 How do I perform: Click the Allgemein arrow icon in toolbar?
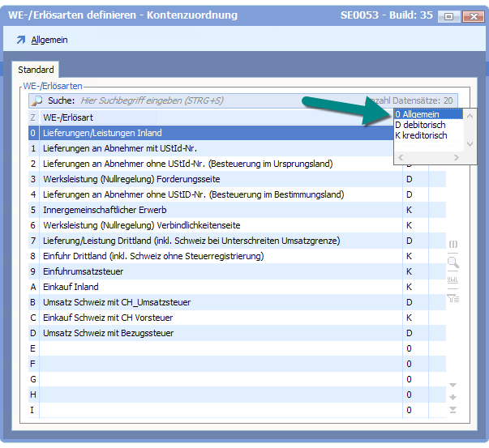coord(21,40)
